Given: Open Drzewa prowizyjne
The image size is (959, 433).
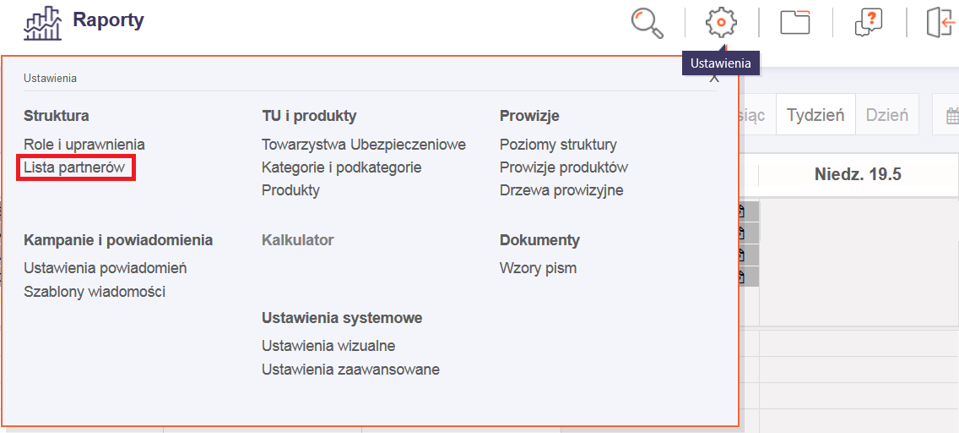Looking at the screenshot, I should [x=561, y=190].
